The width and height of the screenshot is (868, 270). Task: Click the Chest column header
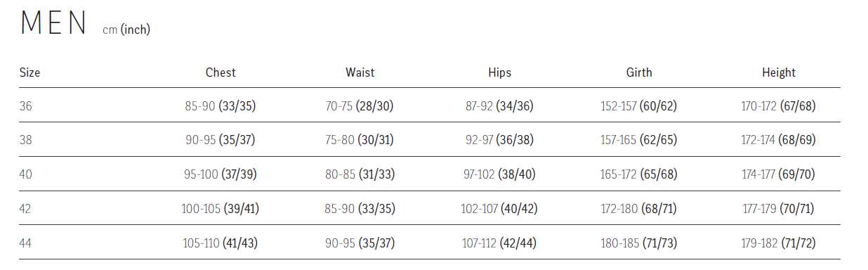[x=221, y=72]
